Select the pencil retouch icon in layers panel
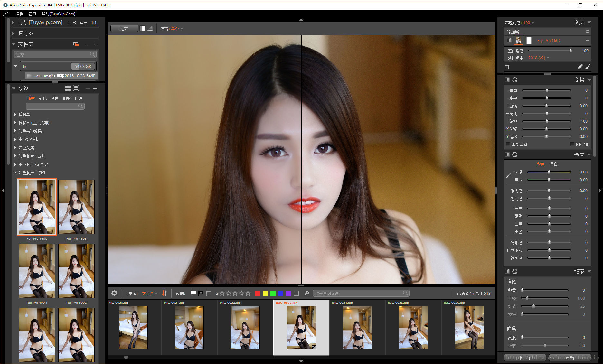The width and height of the screenshot is (603, 364). 580,67
